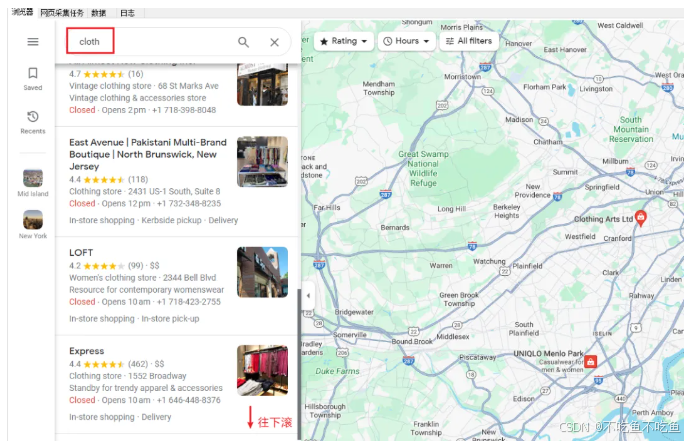Switch to the 网页采集任务 tab

pos(62,13)
